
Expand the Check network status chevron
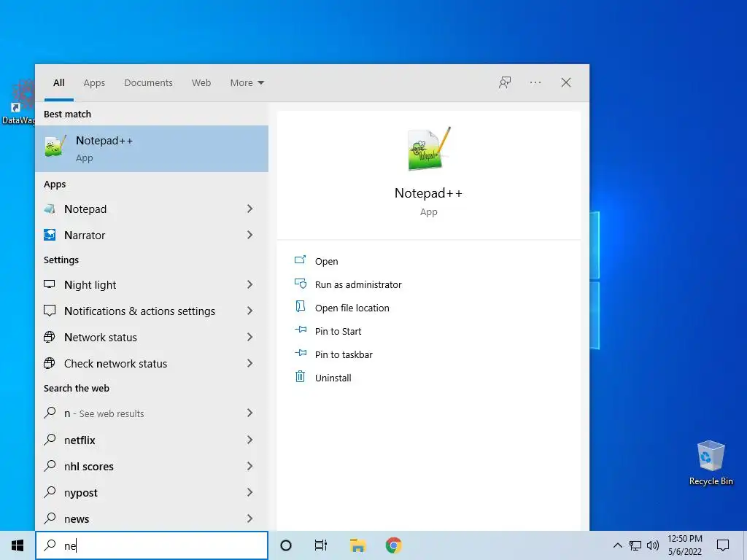click(x=249, y=363)
